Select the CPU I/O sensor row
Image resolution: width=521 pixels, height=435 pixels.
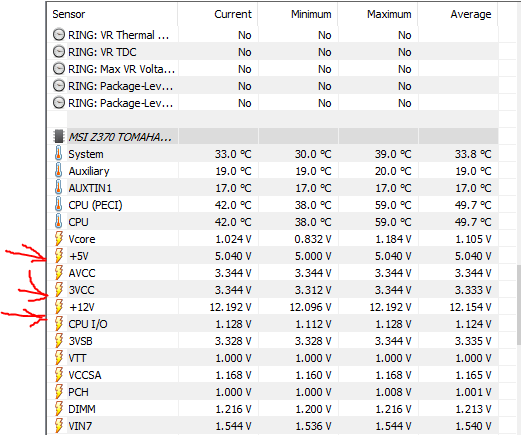point(273,324)
